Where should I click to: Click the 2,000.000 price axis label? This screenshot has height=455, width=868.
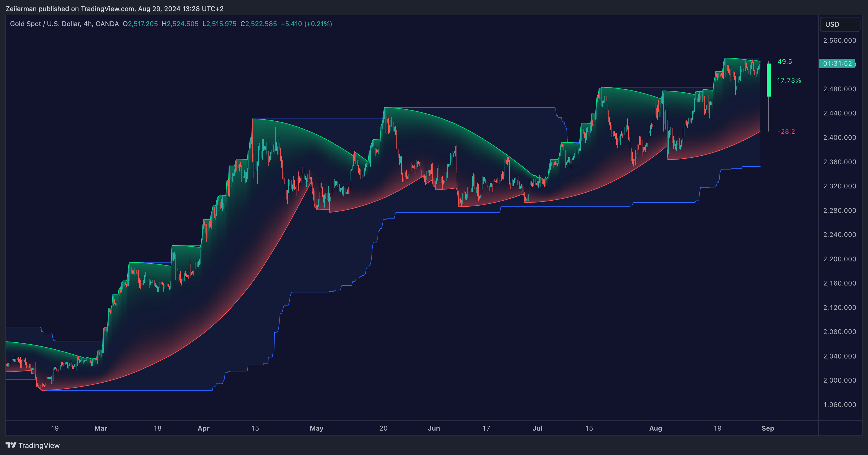coord(839,380)
